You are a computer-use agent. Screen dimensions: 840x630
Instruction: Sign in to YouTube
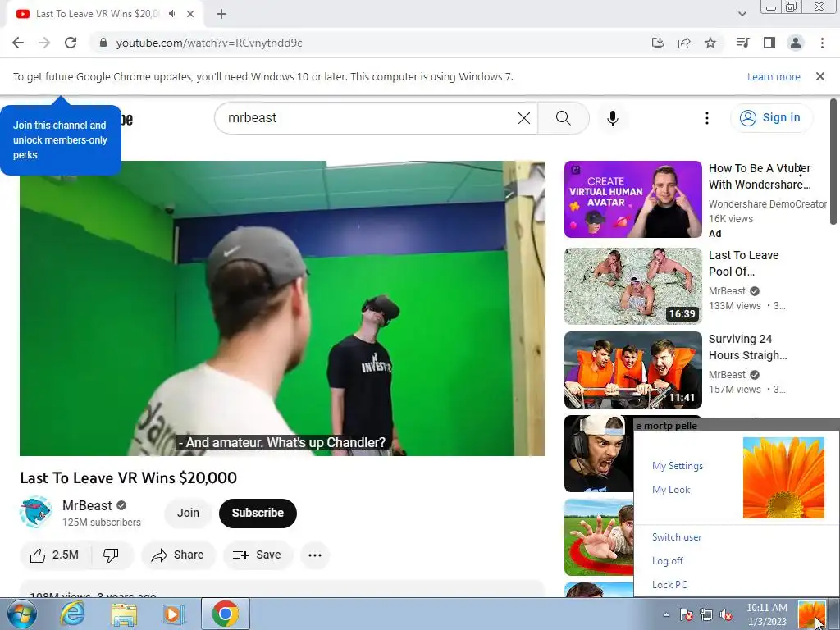[771, 118]
